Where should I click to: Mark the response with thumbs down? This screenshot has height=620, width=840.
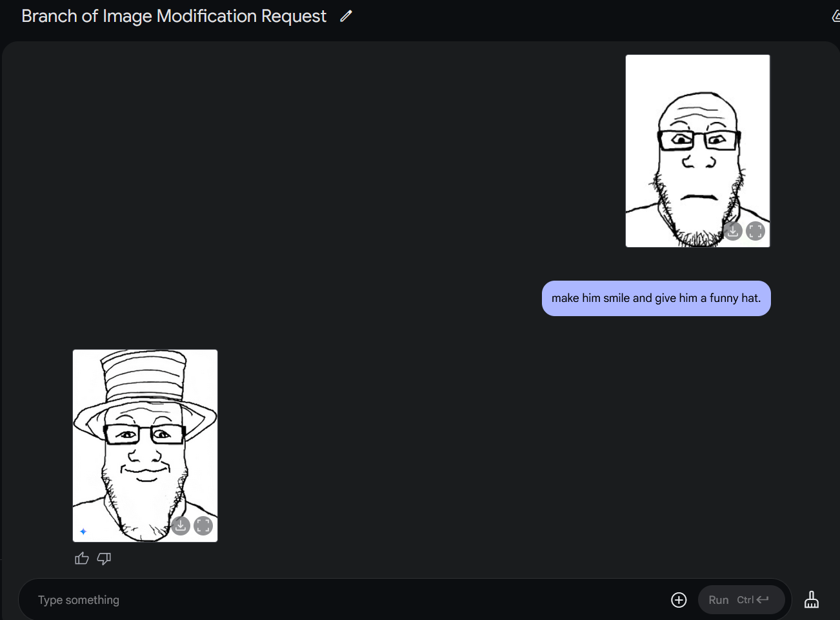pos(104,559)
